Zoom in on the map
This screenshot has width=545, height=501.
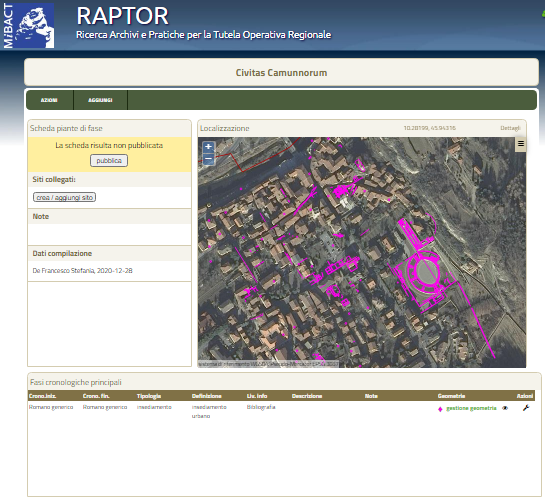pyautogui.click(x=208, y=147)
